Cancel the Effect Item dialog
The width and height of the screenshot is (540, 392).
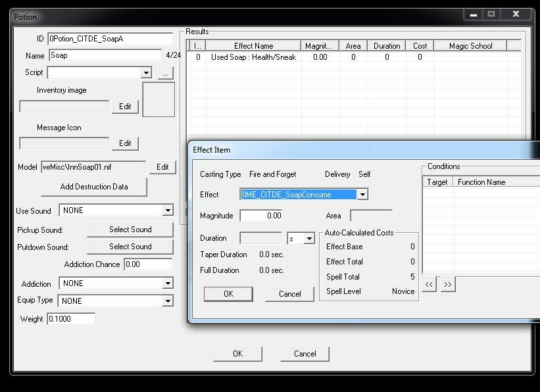click(289, 294)
